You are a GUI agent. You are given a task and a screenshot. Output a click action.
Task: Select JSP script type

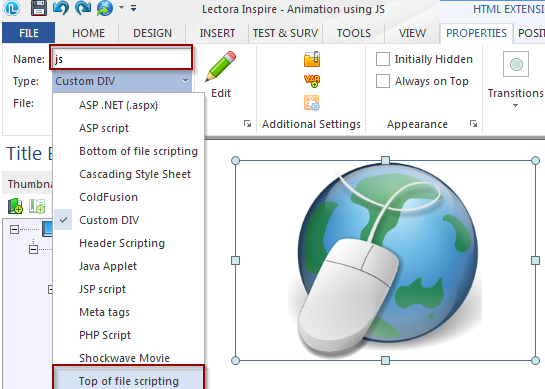tap(128, 289)
